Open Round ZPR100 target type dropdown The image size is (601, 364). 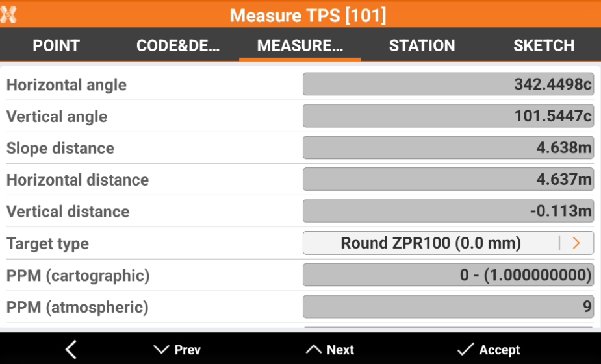point(431,243)
